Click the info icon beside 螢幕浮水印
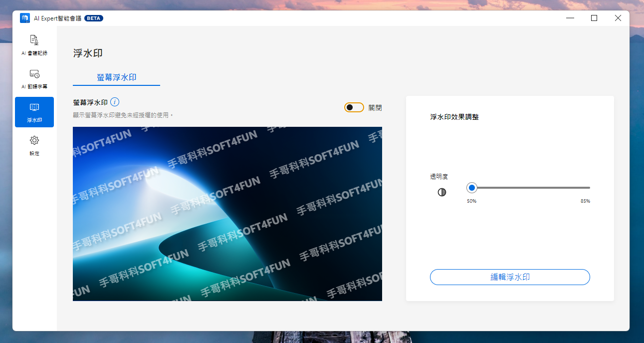The width and height of the screenshot is (644, 343). 115,102
